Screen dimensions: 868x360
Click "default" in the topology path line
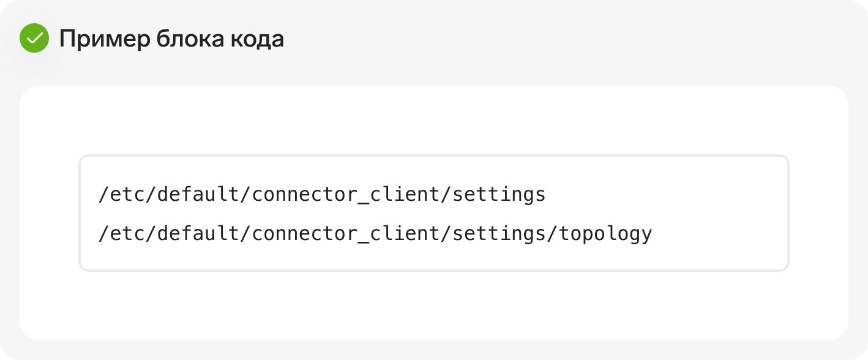click(199, 233)
